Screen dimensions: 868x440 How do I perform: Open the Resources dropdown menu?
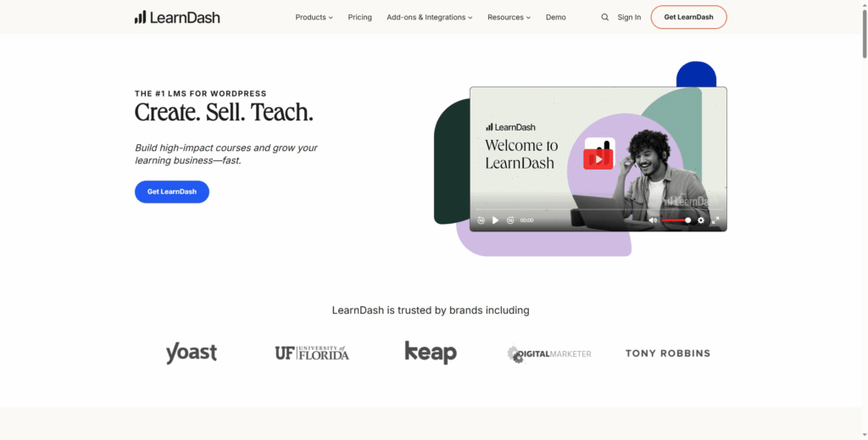(509, 17)
